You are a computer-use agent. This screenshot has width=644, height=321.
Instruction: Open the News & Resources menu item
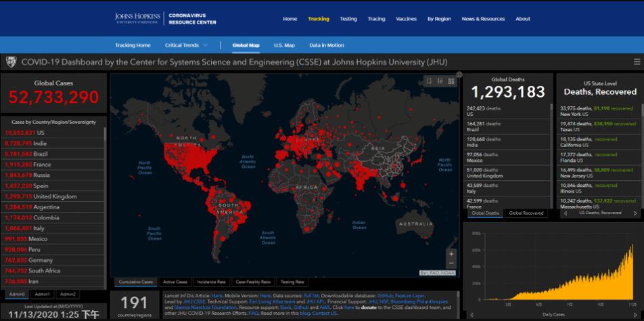[x=484, y=19]
